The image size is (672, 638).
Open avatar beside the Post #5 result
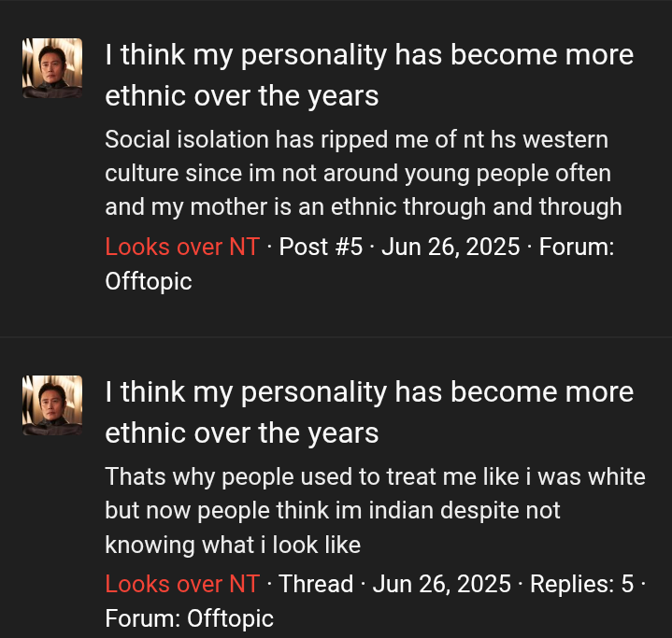point(52,68)
